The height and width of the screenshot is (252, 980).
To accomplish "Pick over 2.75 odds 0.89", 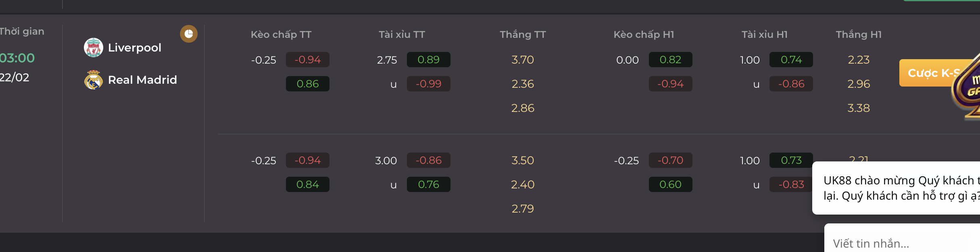I will click(428, 60).
